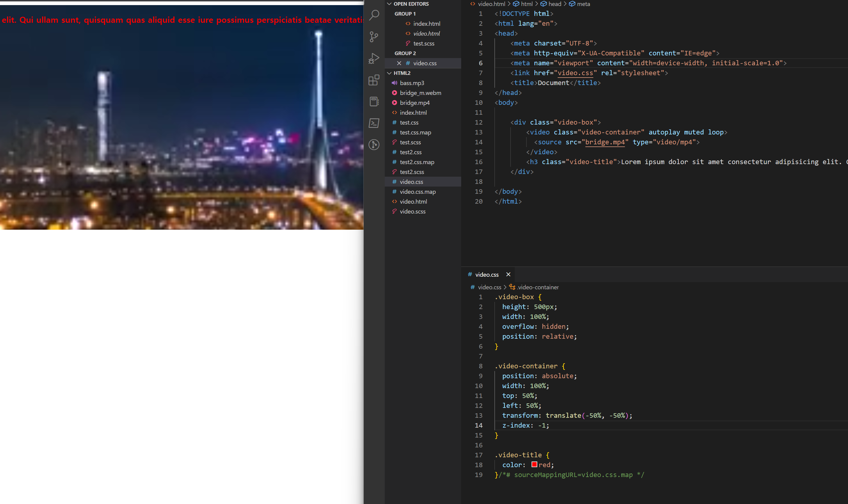The width and height of the screenshot is (848, 504).
Task: Click line number 14 in video.css editor
Action: [x=478, y=425]
